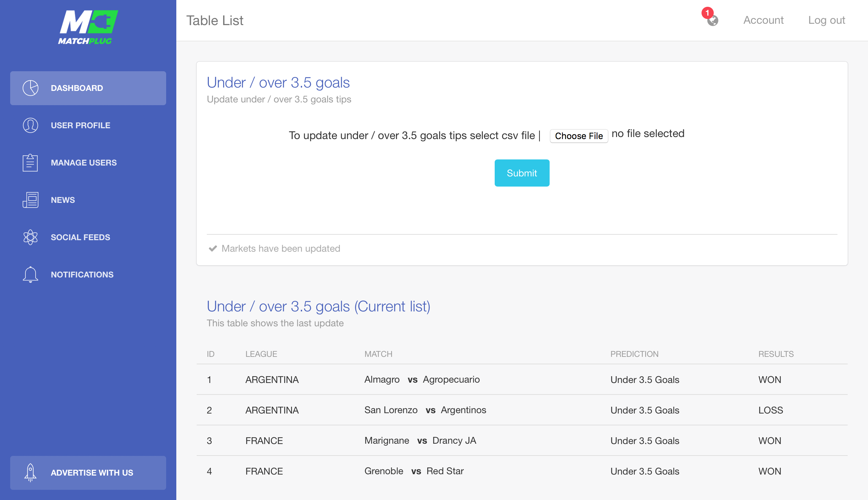Click the Dashboard pie chart icon
The width and height of the screenshot is (868, 500).
click(x=31, y=88)
